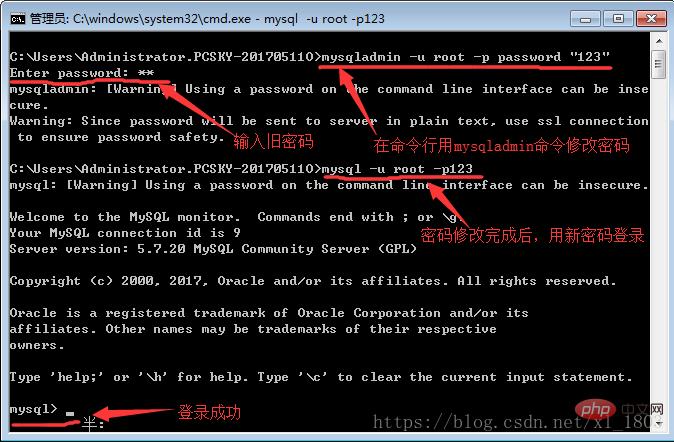Click the mysql -u root -p123 command
Screen dimensions: 674x442
tap(397, 169)
